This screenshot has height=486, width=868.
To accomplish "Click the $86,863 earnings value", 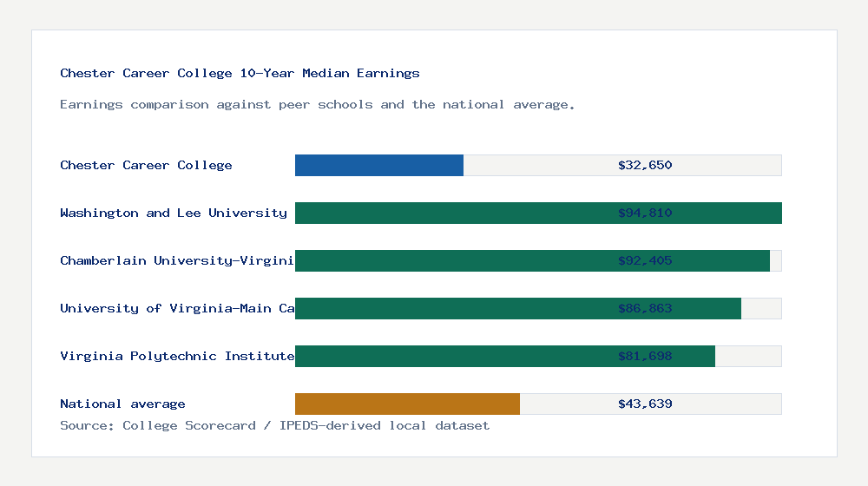I will (645, 308).
